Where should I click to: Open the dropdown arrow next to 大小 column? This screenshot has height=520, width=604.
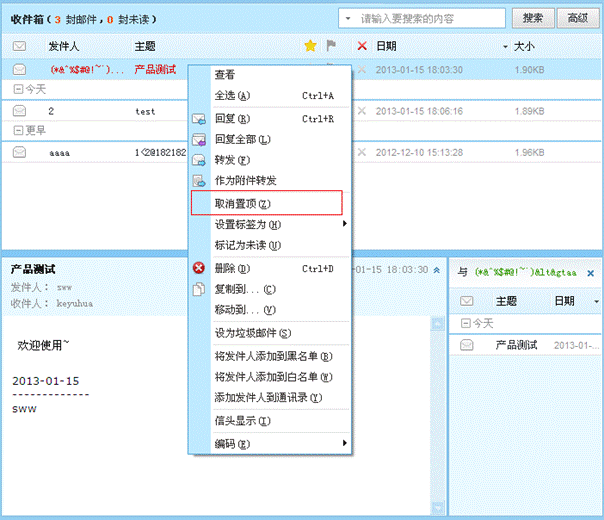pyautogui.click(x=506, y=47)
